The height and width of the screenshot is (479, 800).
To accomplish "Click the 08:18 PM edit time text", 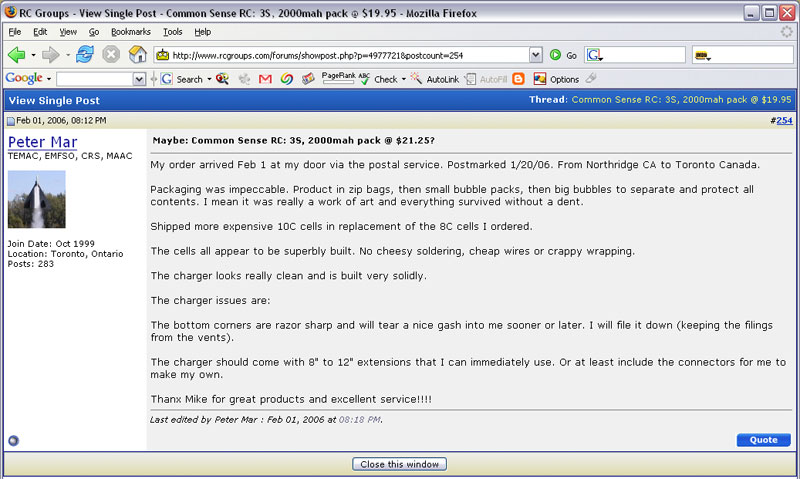I will pos(360,419).
